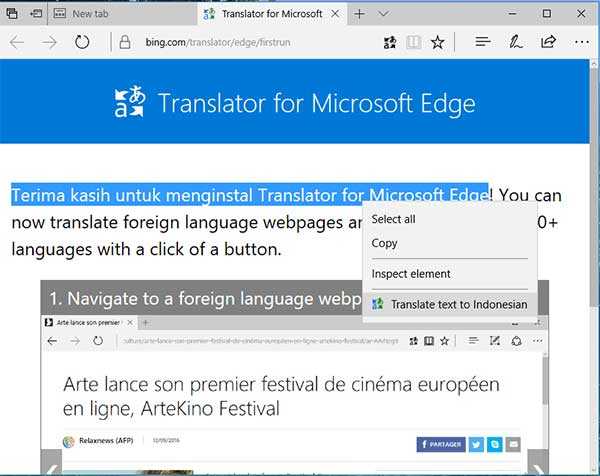Set these tabs aside icon
The height and width of the screenshot is (476, 600).
pos(36,14)
